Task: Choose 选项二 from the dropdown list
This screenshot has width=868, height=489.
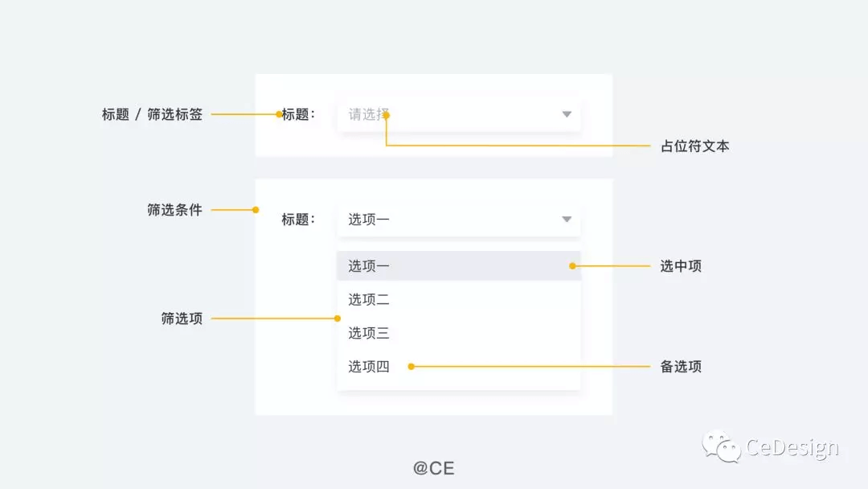Action: (458, 300)
